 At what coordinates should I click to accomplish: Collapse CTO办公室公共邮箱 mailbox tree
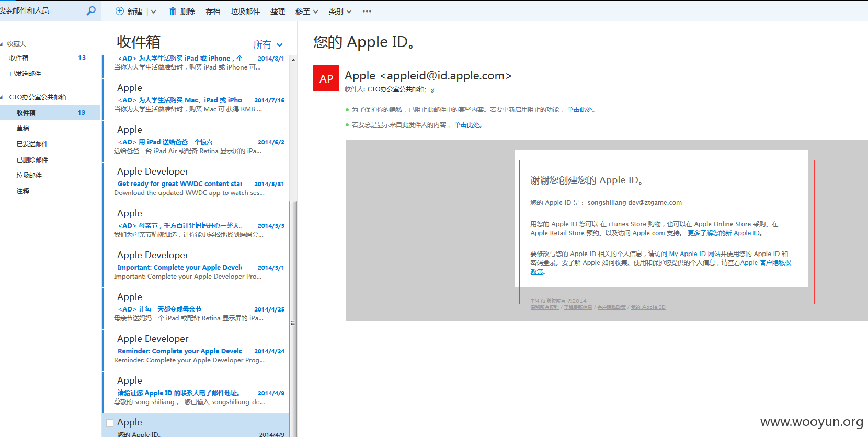pyautogui.click(x=2, y=97)
